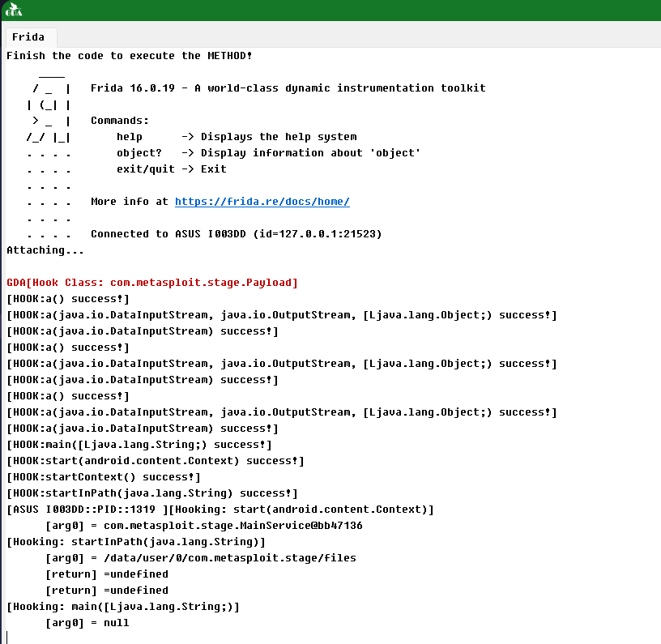The width and height of the screenshot is (661, 644).
Task: Click the '[HOOK:start(android.content.Context) success!]' line
Action: [156, 461]
